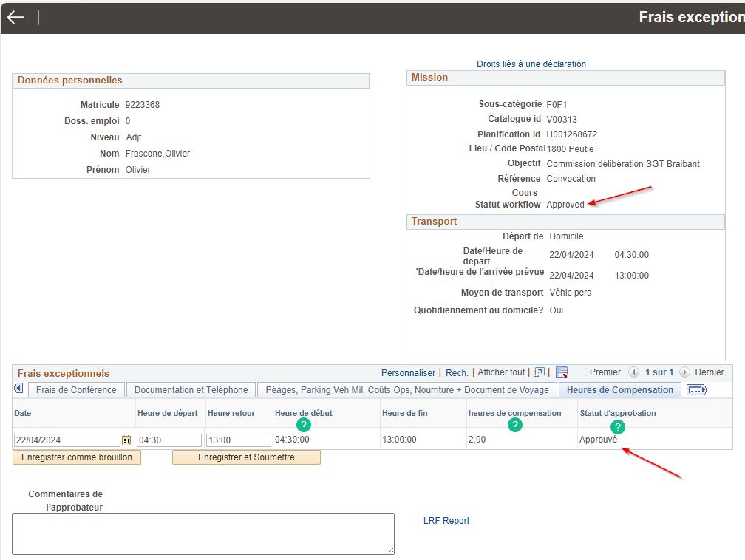Open the LRF Report link
745x560 pixels.
(x=446, y=521)
